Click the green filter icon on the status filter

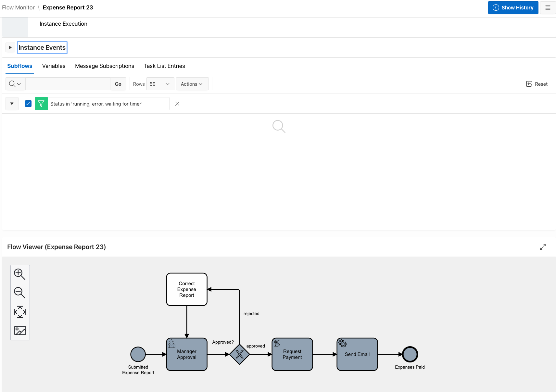[x=41, y=104]
